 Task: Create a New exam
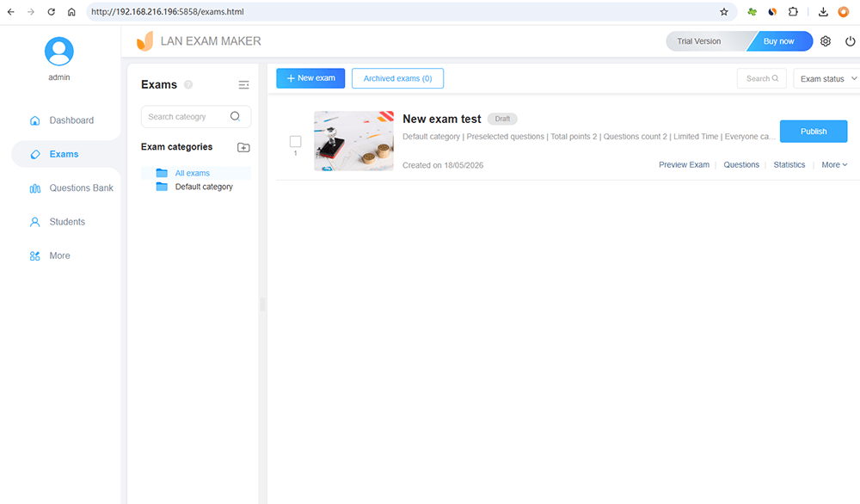tap(310, 78)
